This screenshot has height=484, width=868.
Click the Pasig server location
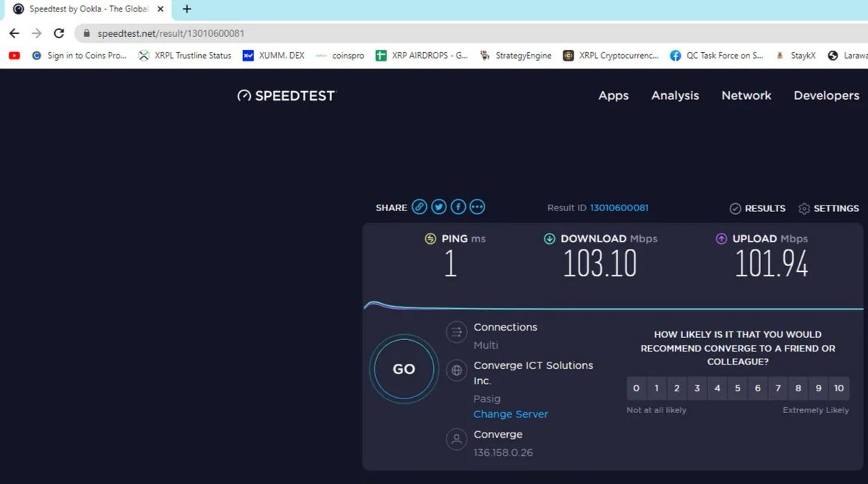(487, 399)
